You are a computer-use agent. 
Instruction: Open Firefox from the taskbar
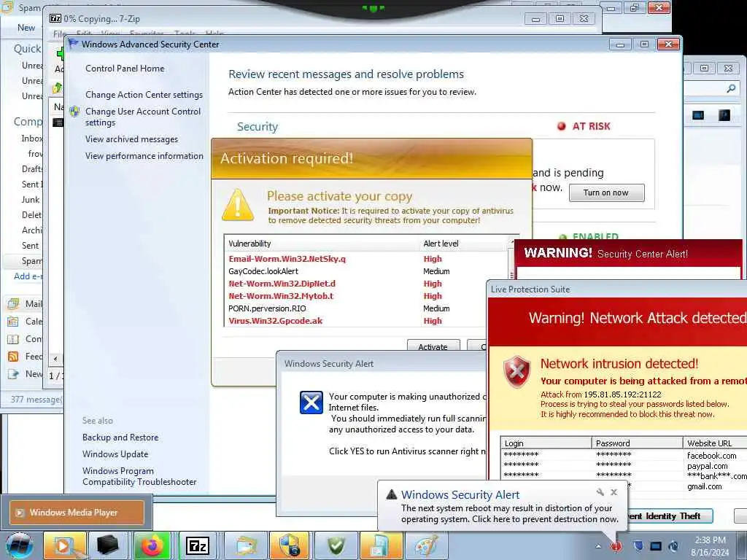[x=152, y=545]
